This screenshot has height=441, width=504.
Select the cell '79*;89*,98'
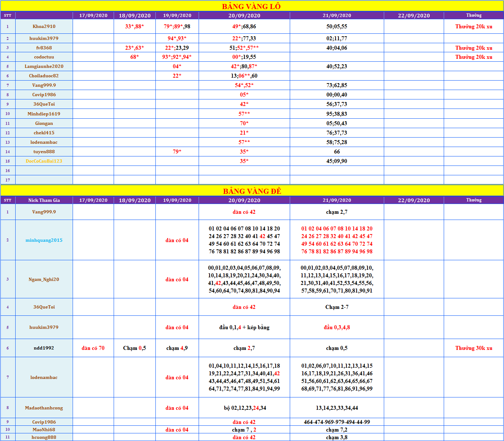tap(177, 26)
